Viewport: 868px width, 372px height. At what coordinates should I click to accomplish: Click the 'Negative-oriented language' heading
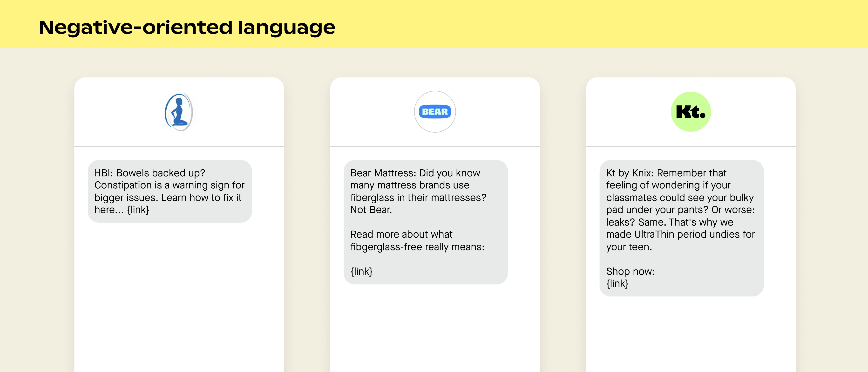coord(187,28)
